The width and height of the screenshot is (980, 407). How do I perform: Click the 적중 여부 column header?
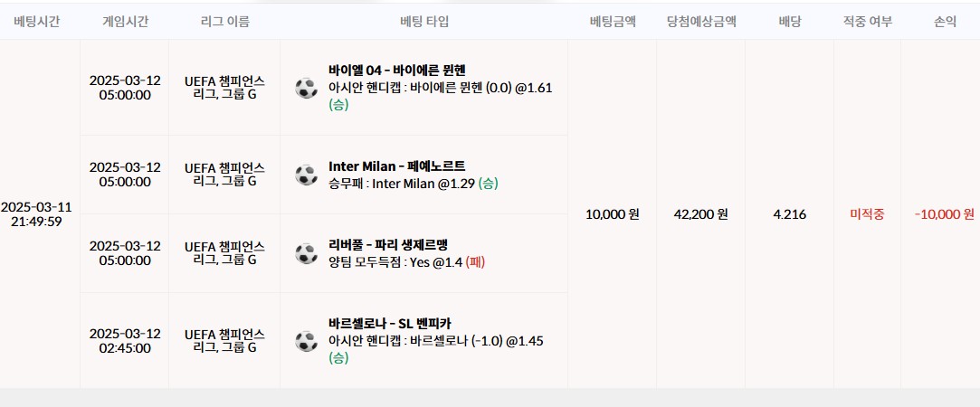coord(868,22)
